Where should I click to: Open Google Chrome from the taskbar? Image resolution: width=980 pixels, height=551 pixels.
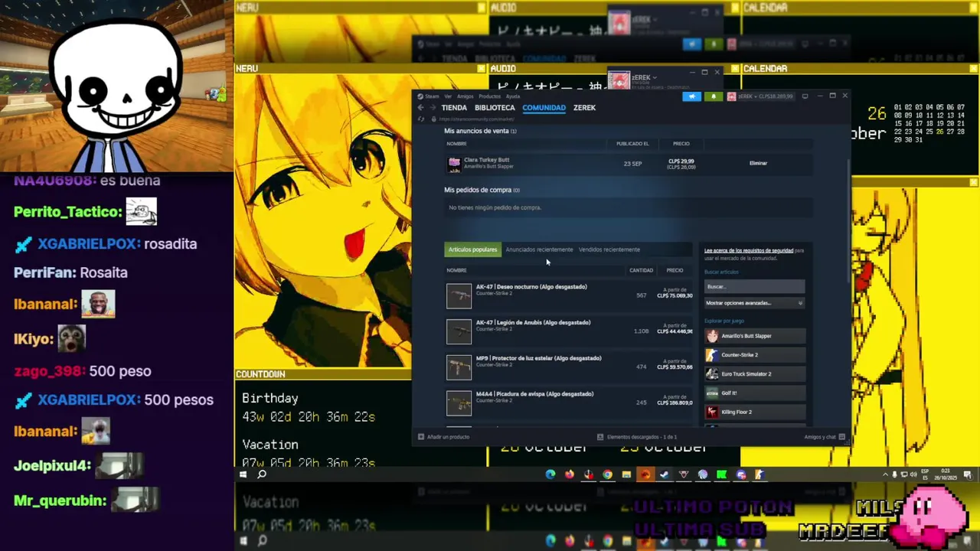coord(607,474)
